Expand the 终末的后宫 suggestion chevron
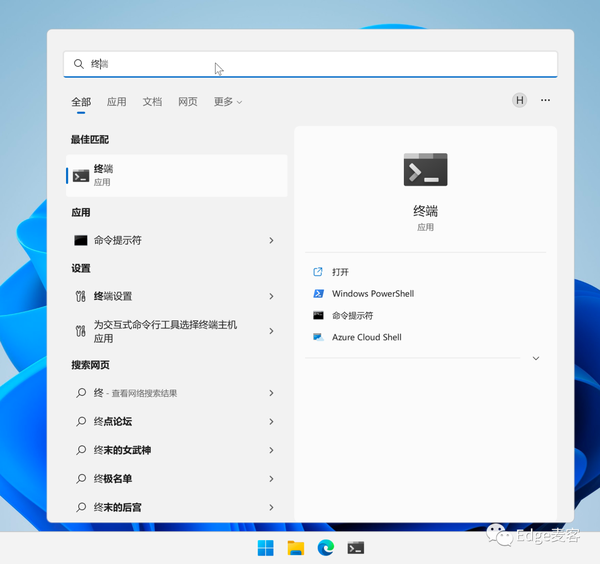Viewport: 600px width, 564px height. [x=271, y=507]
